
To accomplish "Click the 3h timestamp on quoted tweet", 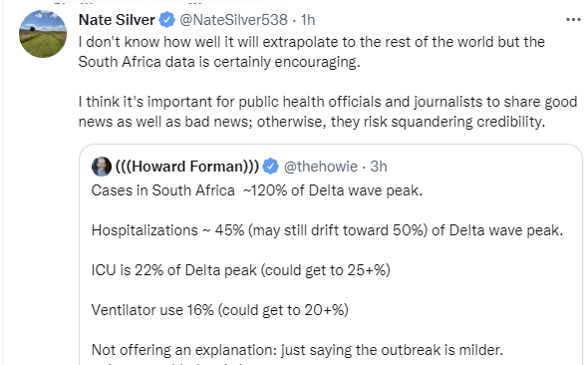I will tap(379, 167).
